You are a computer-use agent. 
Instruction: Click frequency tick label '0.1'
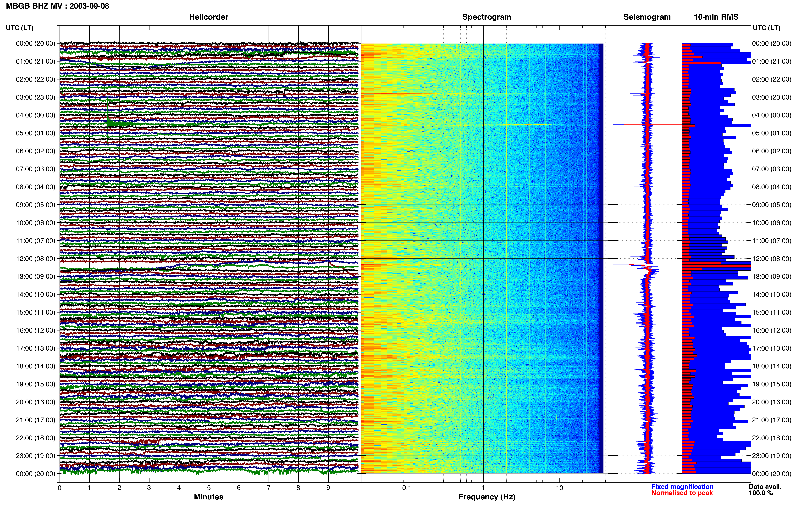click(x=407, y=488)
